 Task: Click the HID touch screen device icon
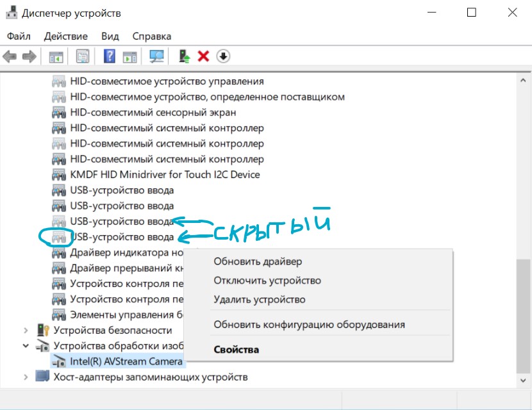tap(59, 112)
